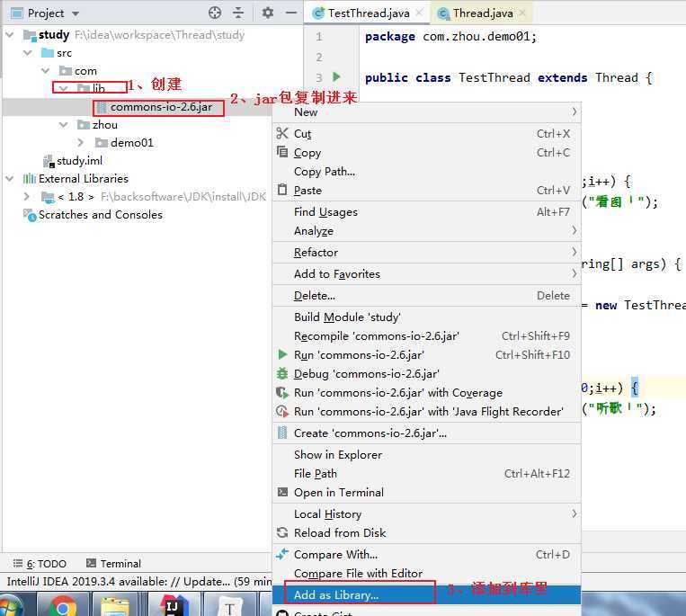Image resolution: width=686 pixels, height=616 pixels.
Task: Click the Cut scissors icon in context menu
Action: (282, 133)
